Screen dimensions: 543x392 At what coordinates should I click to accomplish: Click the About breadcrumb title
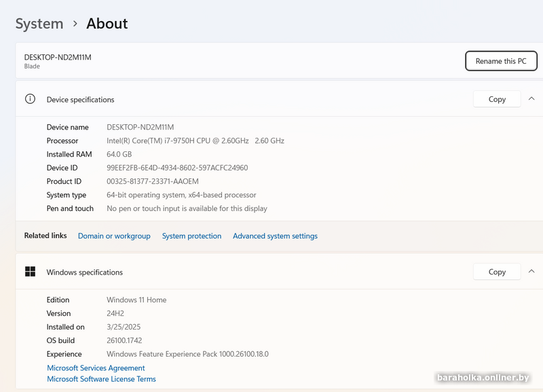107,24
